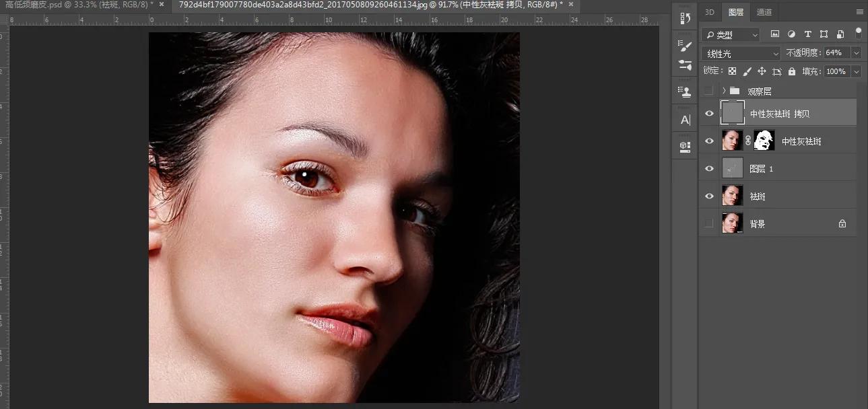The image size is (868, 409).
Task: Select the 祛斑 layer thumbnail
Action: tap(732, 196)
